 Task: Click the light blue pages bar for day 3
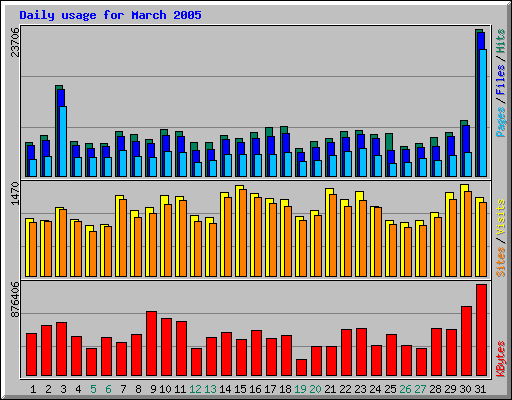pyautogui.click(x=63, y=141)
